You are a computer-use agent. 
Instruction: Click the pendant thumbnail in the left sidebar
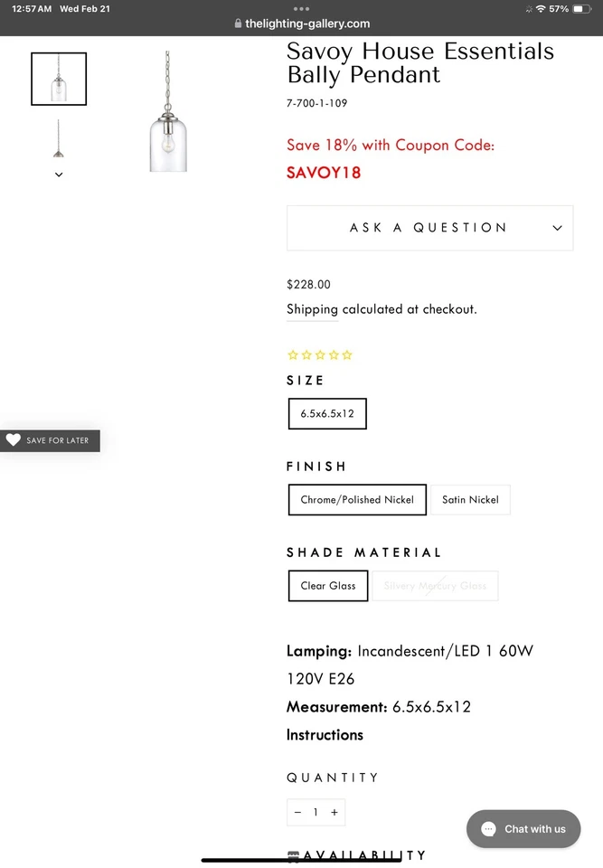click(58, 79)
